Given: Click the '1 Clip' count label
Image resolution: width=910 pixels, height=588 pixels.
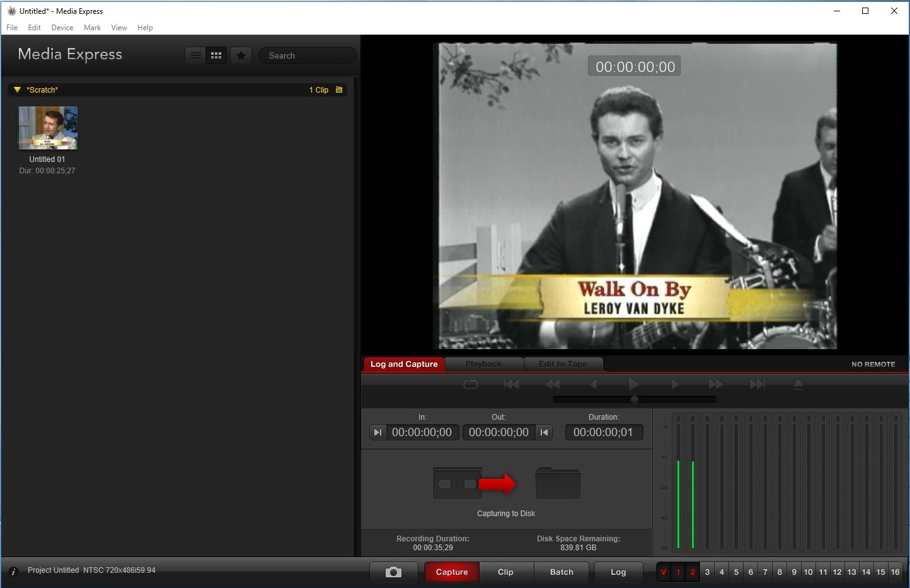Looking at the screenshot, I should (319, 90).
